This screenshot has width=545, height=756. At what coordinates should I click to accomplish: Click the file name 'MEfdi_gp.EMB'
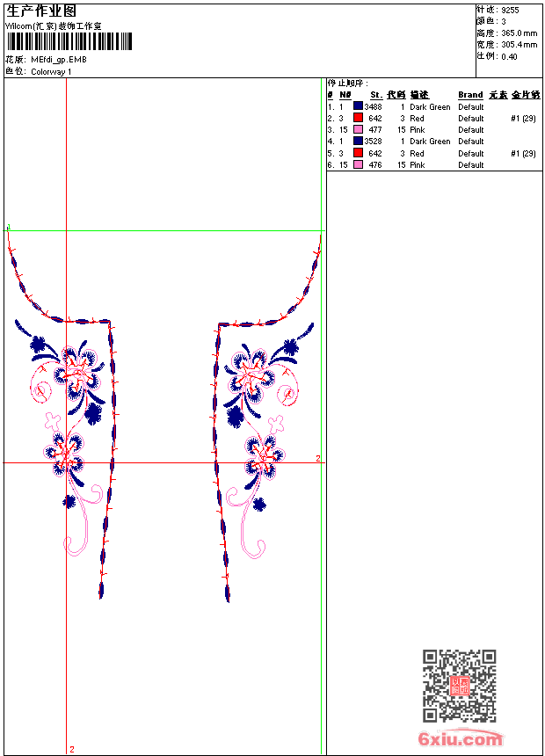[59, 59]
